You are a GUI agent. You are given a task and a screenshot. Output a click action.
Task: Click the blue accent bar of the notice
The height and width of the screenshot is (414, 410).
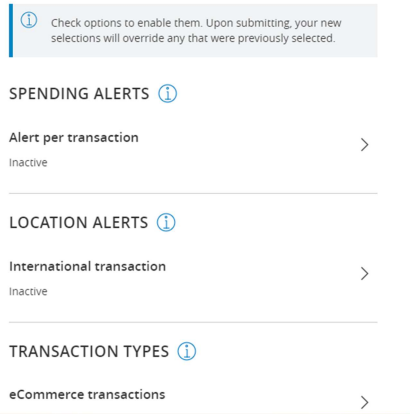pos(11,31)
